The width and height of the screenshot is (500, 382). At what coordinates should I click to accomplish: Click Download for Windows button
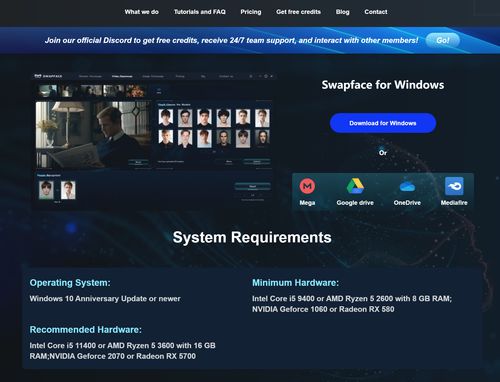click(x=383, y=123)
